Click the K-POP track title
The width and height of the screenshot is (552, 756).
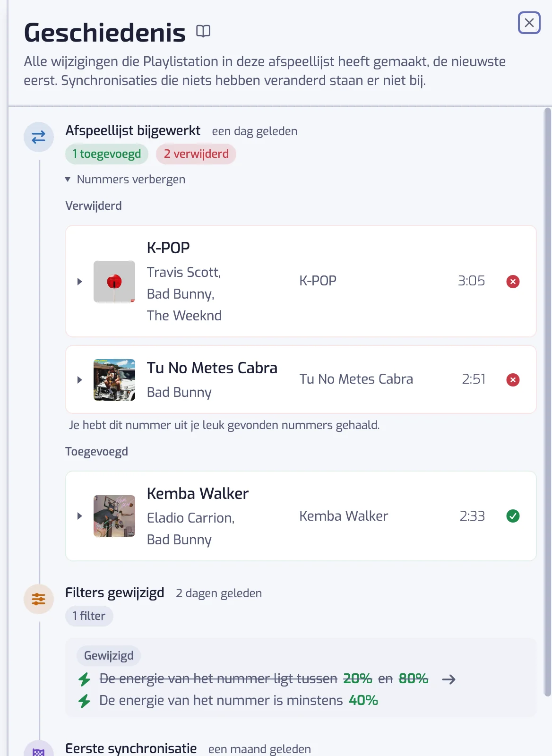tap(168, 248)
